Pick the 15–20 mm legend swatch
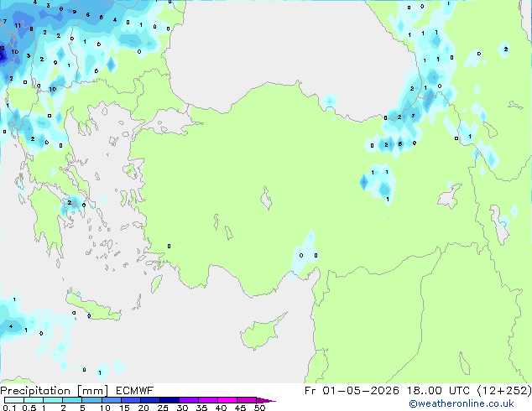 pyautogui.click(x=131, y=400)
